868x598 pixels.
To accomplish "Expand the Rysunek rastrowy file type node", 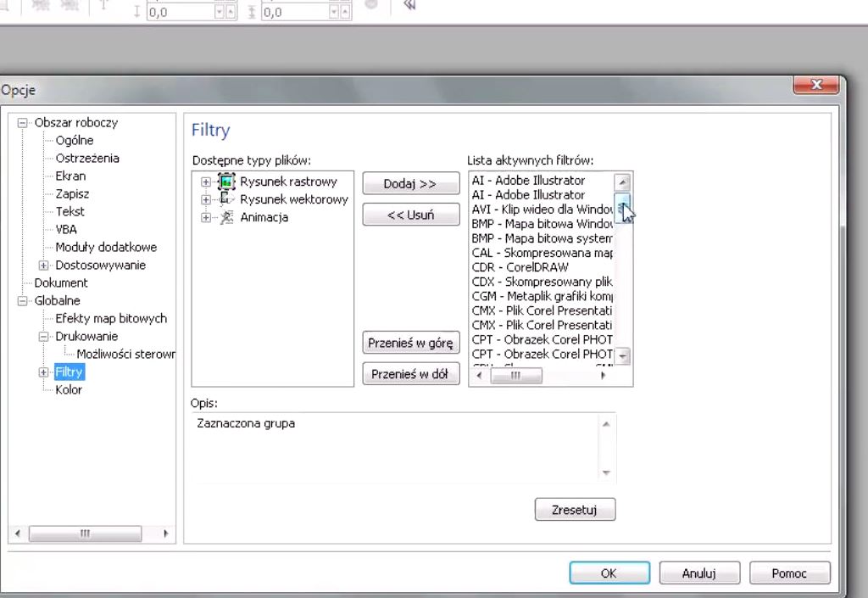I will pos(205,182).
